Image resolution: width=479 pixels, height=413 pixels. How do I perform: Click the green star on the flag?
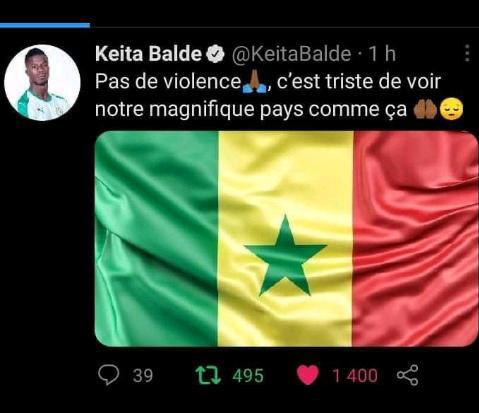coord(285,256)
